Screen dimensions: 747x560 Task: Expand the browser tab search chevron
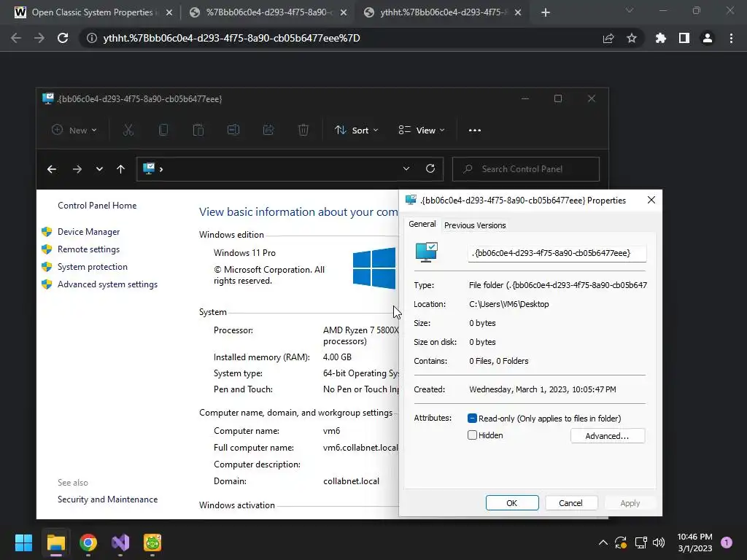pos(630,10)
